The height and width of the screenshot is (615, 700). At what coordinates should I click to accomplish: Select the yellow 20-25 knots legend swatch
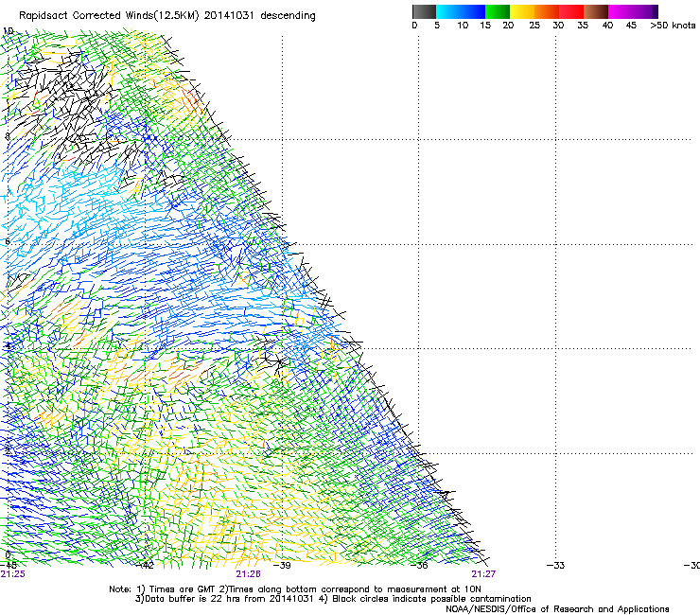[x=522, y=11]
